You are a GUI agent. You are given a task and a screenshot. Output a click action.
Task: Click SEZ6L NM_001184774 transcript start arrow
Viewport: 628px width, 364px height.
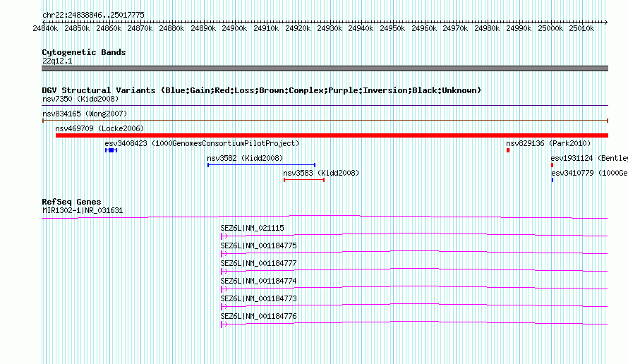pos(224,289)
